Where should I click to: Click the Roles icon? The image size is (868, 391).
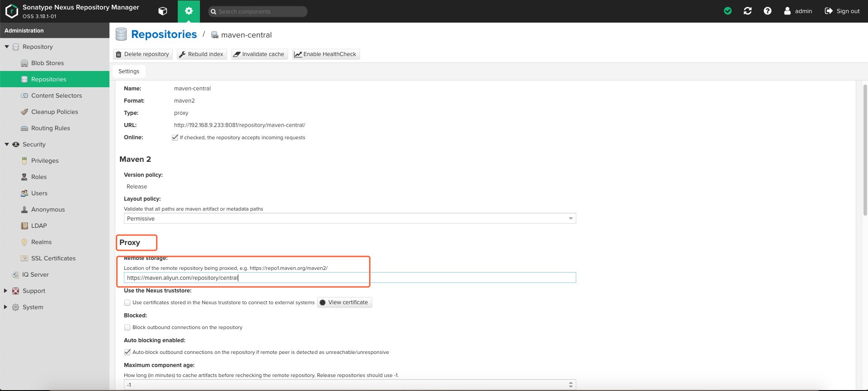[24, 177]
